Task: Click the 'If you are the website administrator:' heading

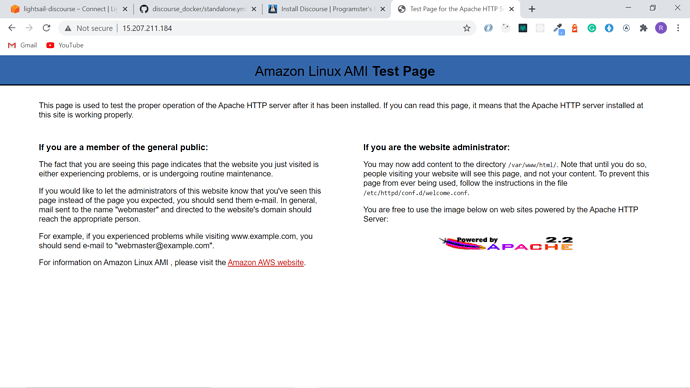Action: [436, 147]
